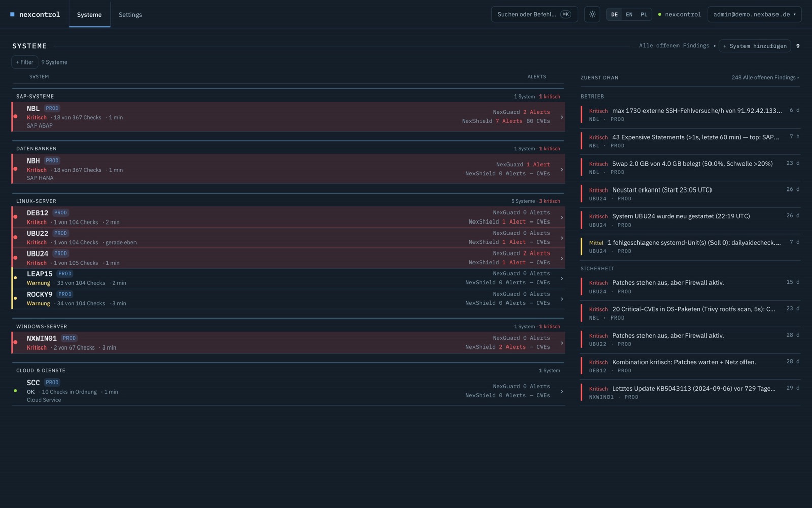Expand NXWIN01 row chevron
The width and height of the screenshot is (812, 508).
click(x=561, y=343)
